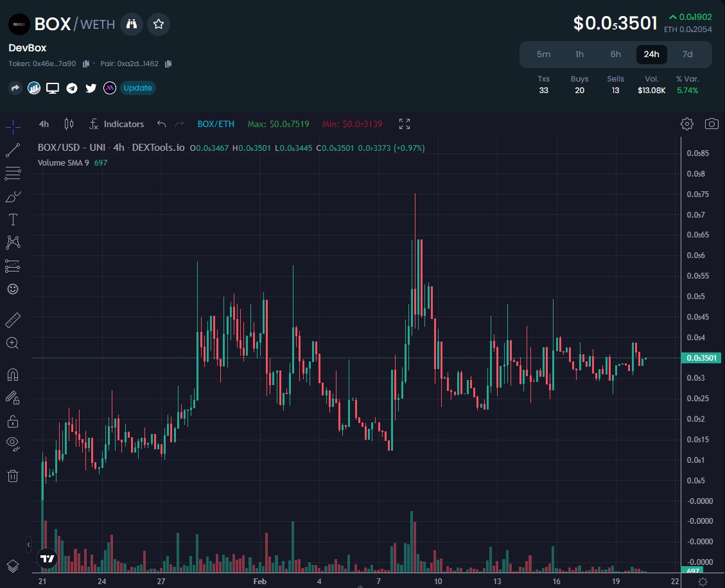Open the candle style selector
725x588 pixels.
coord(69,124)
